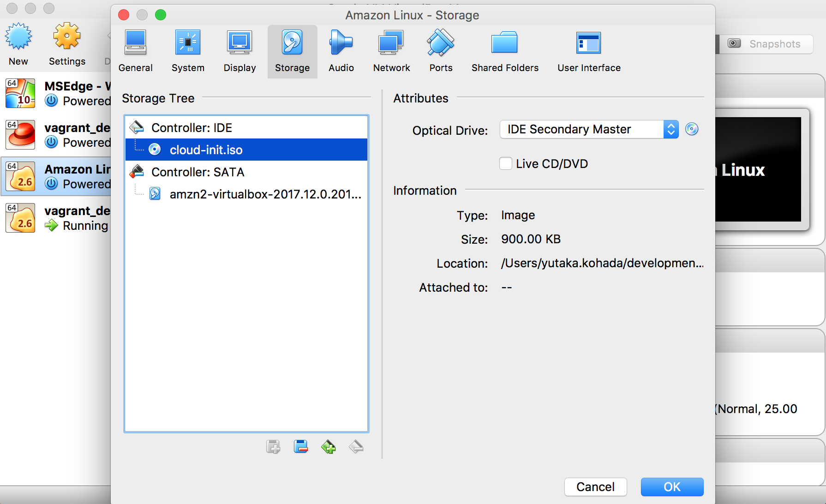
Task: Enable the Live CD/DVD checkbox
Action: click(x=505, y=163)
